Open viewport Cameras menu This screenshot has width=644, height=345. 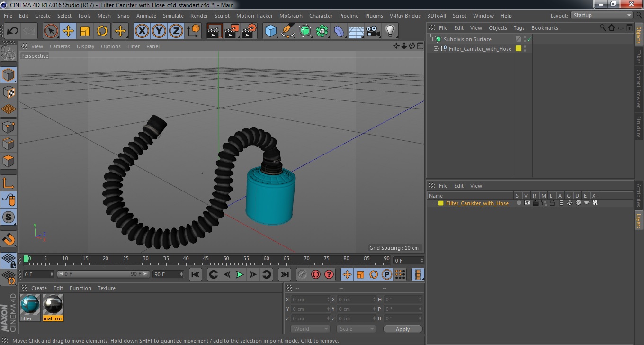tap(60, 46)
